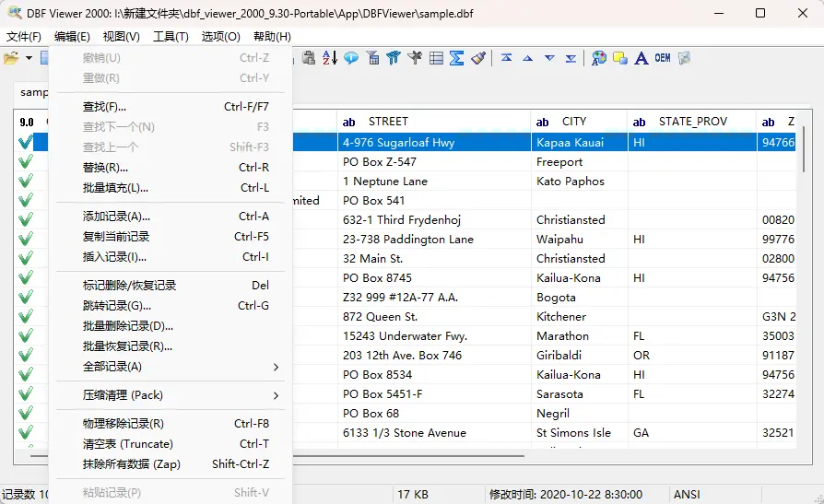Toggle checkmark for 872 Queen St. row
The height and width of the screenshot is (504, 824).
coord(25,316)
